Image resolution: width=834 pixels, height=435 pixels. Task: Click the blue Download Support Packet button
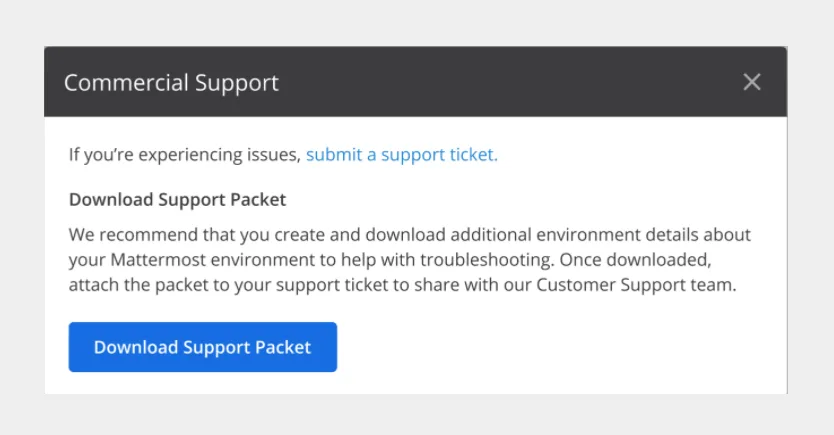[x=203, y=347]
